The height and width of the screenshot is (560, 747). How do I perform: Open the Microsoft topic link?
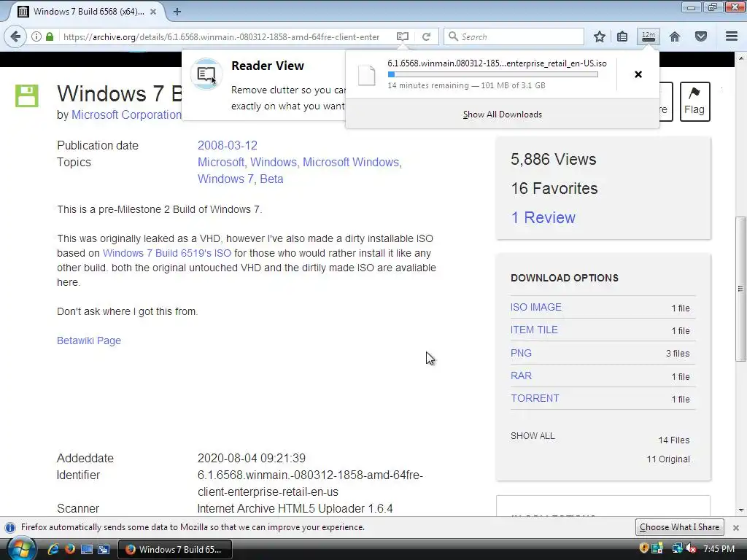point(220,162)
